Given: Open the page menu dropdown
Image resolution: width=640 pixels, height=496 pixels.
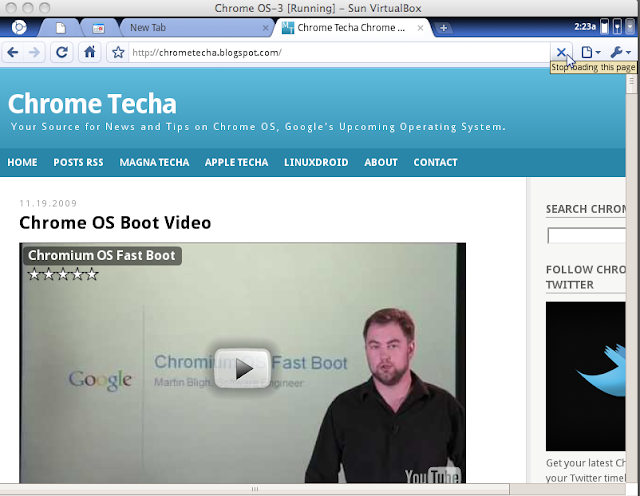Looking at the screenshot, I should pyautogui.click(x=590, y=52).
